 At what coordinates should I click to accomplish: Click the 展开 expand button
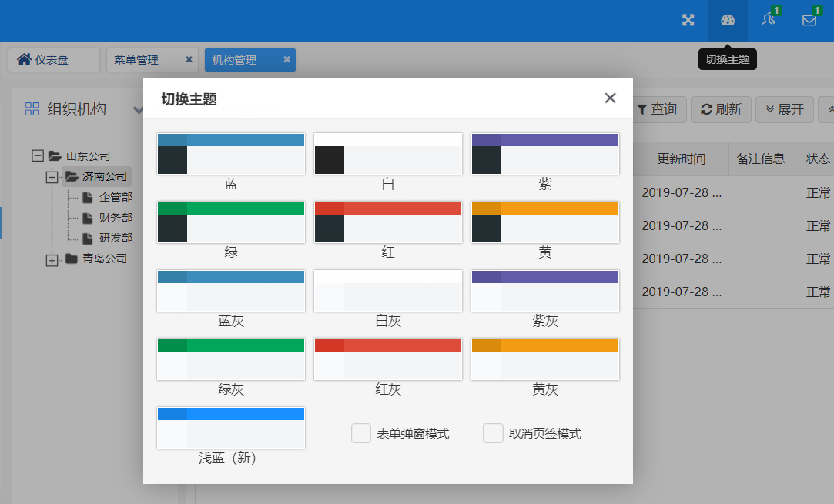pyautogui.click(x=785, y=109)
